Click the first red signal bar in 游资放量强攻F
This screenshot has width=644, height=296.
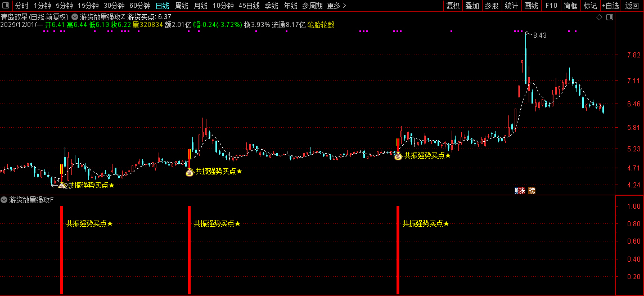(62, 250)
